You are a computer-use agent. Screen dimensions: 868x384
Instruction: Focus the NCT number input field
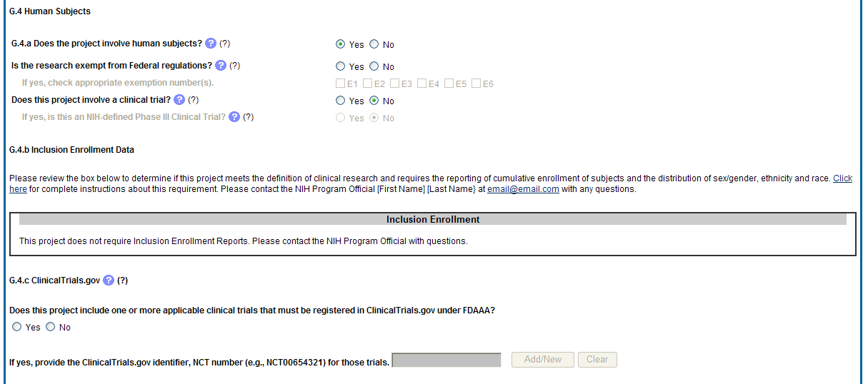click(x=447, y=360)
